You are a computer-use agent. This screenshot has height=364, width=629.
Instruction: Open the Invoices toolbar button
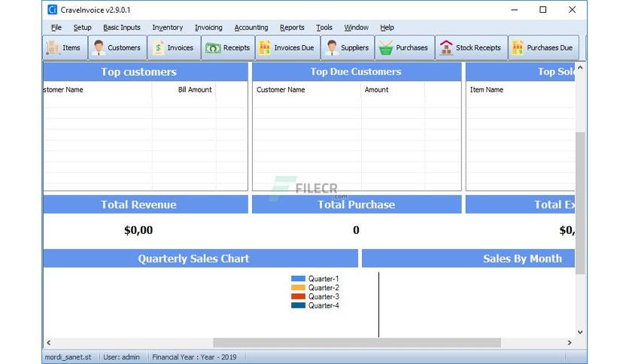tap(174, 47)
